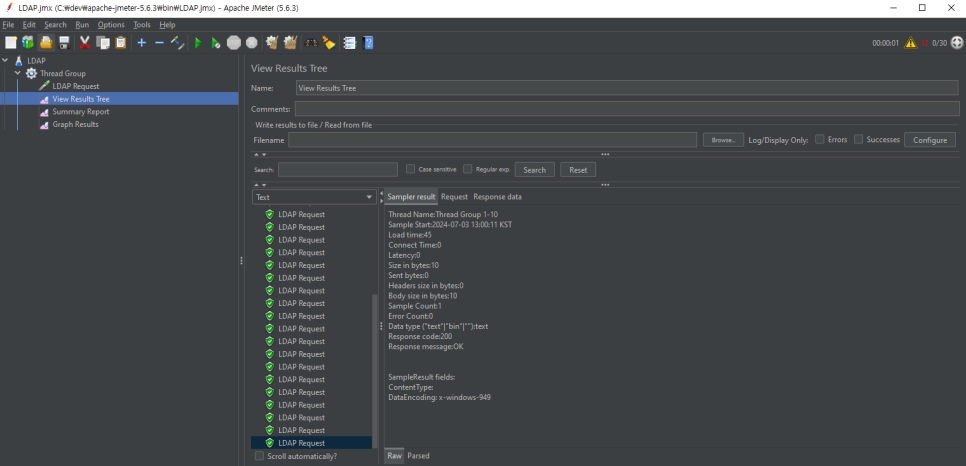Select Summary Report in test plan tree
This screenshot has height=466, width=966.
[x=81, y=112]
